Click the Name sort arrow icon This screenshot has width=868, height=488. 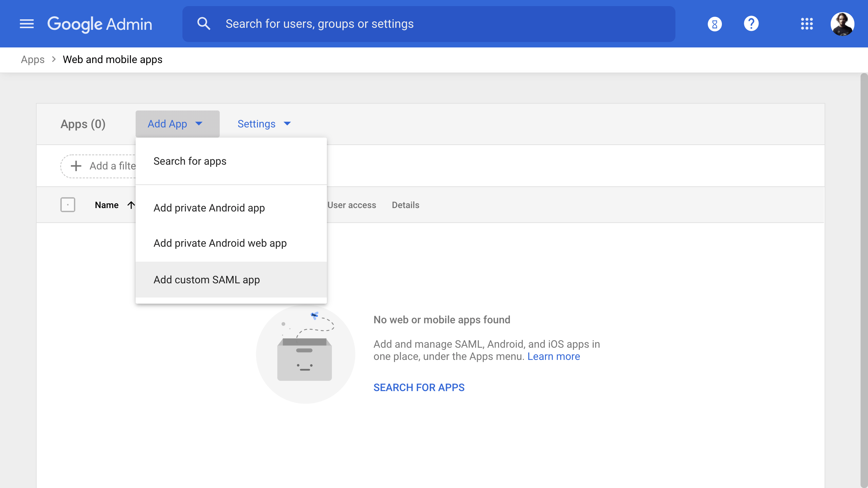(131, 205)
